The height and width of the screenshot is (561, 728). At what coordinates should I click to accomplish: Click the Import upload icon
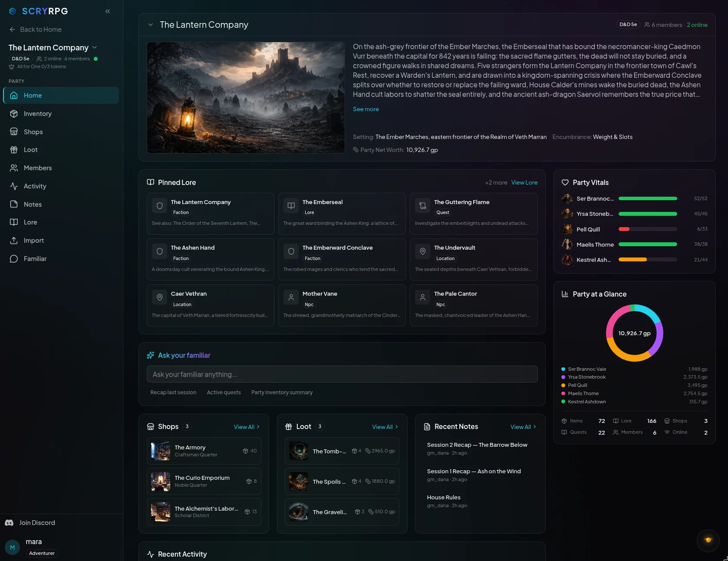(14, 241)
